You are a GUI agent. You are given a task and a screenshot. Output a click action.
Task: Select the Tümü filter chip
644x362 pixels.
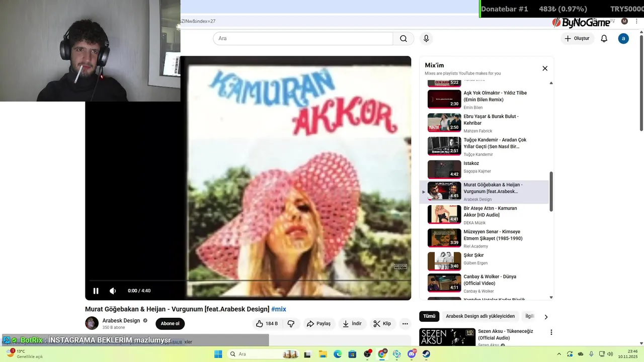429,316
